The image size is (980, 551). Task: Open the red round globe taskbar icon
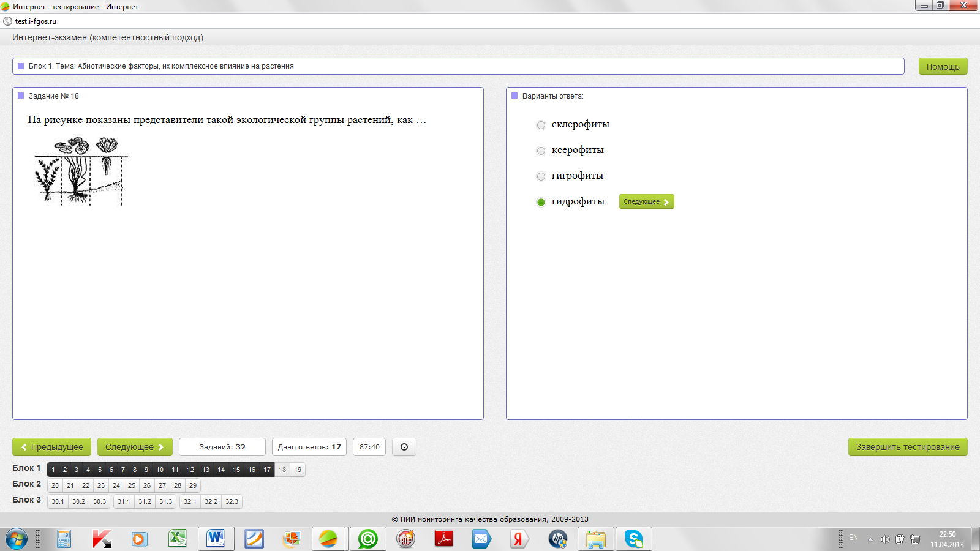(405, 539)
